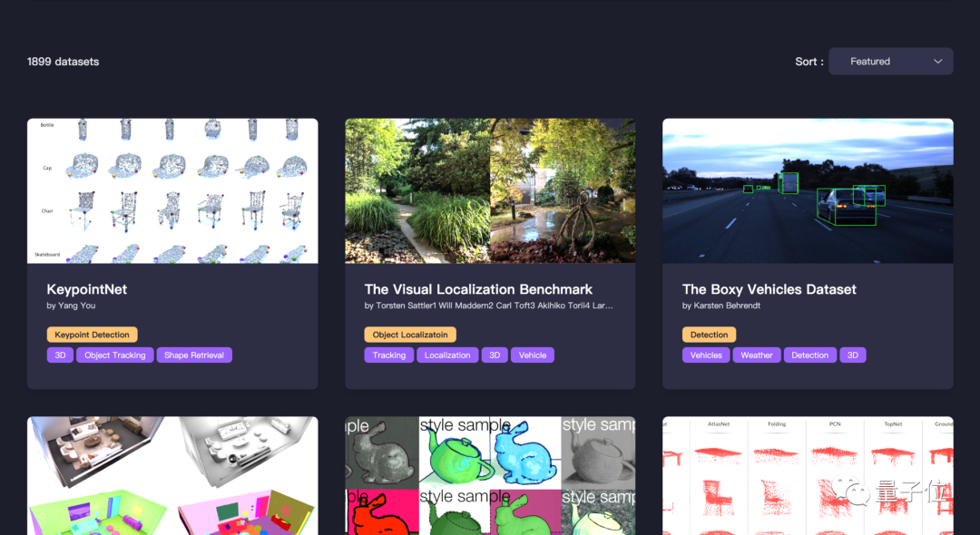The image size is (980, 535).
Task: Select the Object Localizatoin orange tag
Action: click(410, 335)
